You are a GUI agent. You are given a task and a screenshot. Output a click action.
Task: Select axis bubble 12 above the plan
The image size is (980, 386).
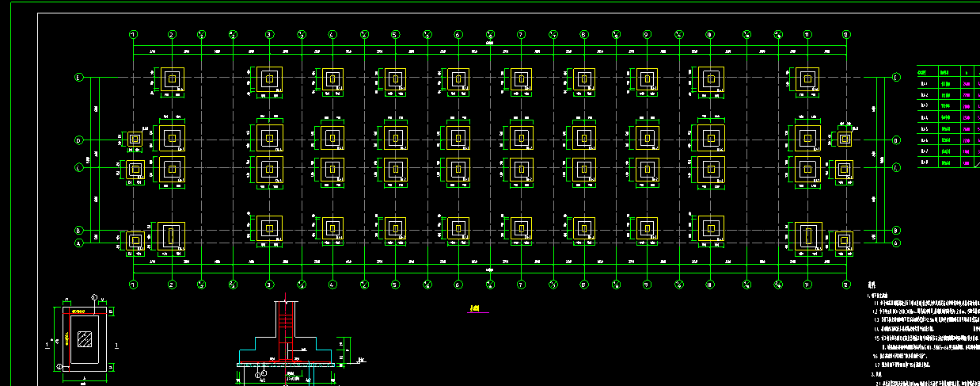click(x=846, y=35)
